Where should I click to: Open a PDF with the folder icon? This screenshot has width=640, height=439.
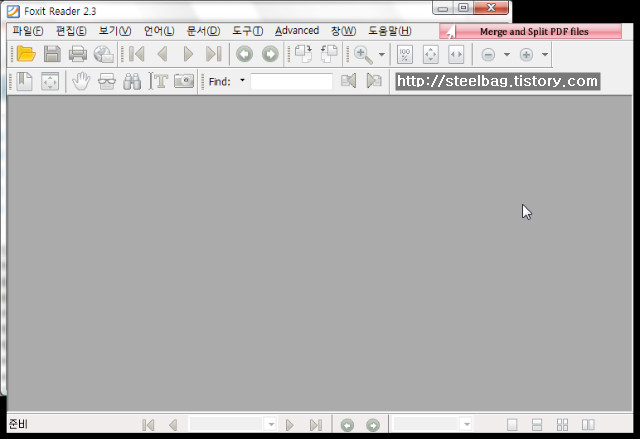point(26,54)
